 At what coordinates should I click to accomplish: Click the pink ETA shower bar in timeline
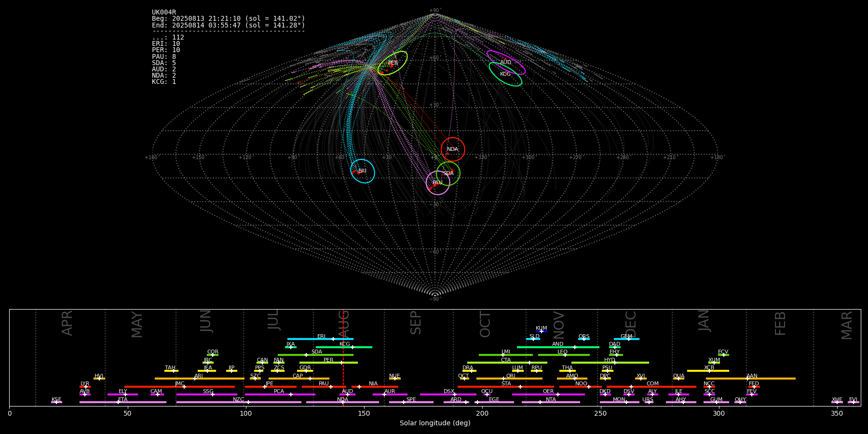123,402
